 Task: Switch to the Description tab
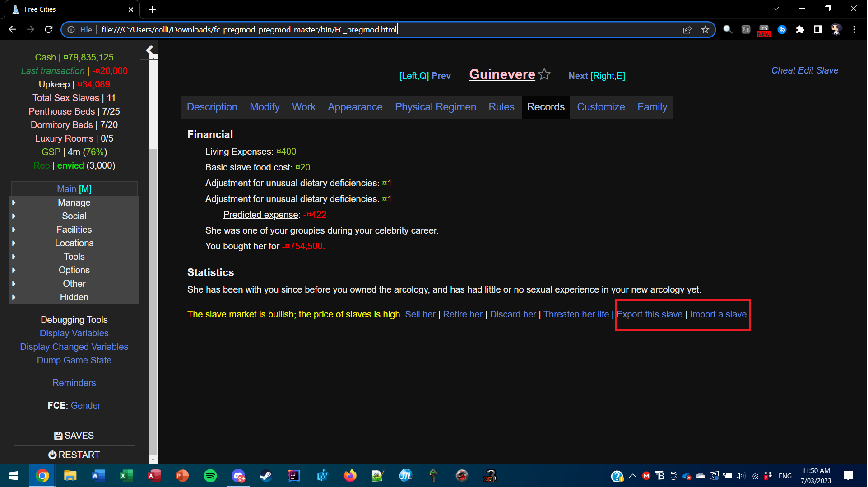(x=212, y=107)
